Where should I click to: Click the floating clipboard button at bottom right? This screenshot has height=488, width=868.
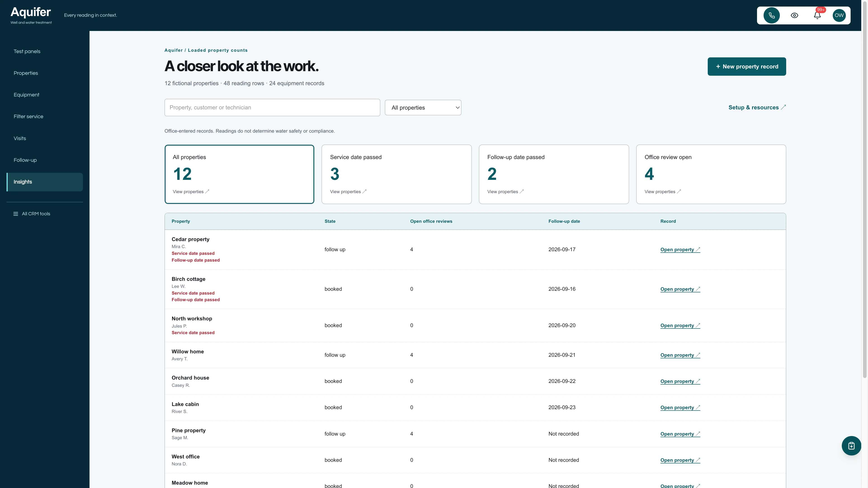pyautogui.click(x=851, y=446)
